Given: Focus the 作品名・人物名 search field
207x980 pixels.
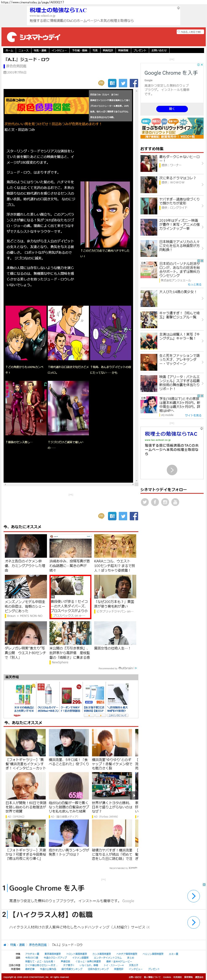Looking at the screenshot, I should (x=191, y=32).
